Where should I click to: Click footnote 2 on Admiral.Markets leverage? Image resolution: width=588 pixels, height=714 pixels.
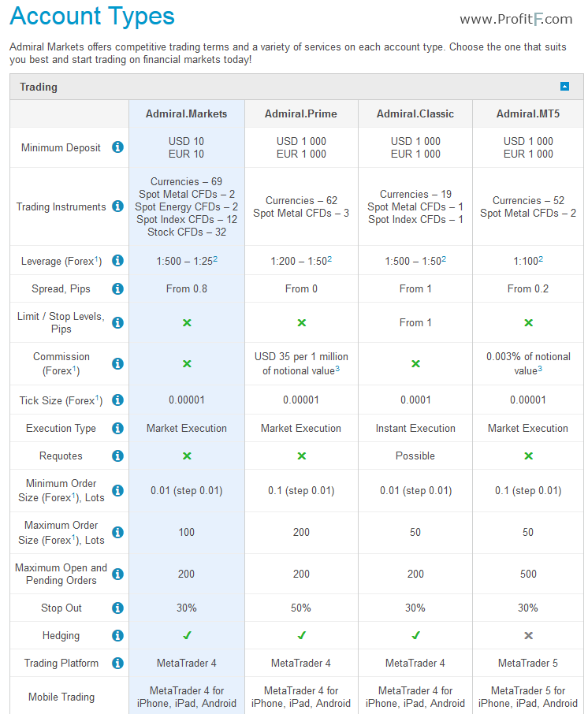coord(215,259)
